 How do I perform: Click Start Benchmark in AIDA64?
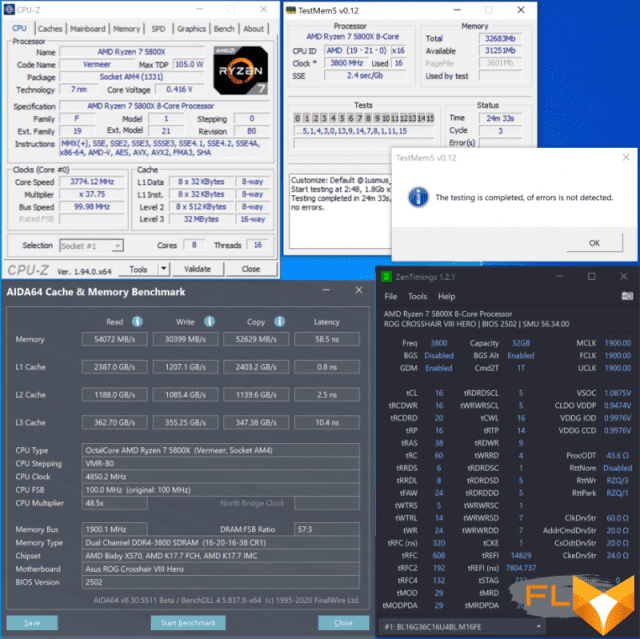pyautogui.click(x=188, y=623)
